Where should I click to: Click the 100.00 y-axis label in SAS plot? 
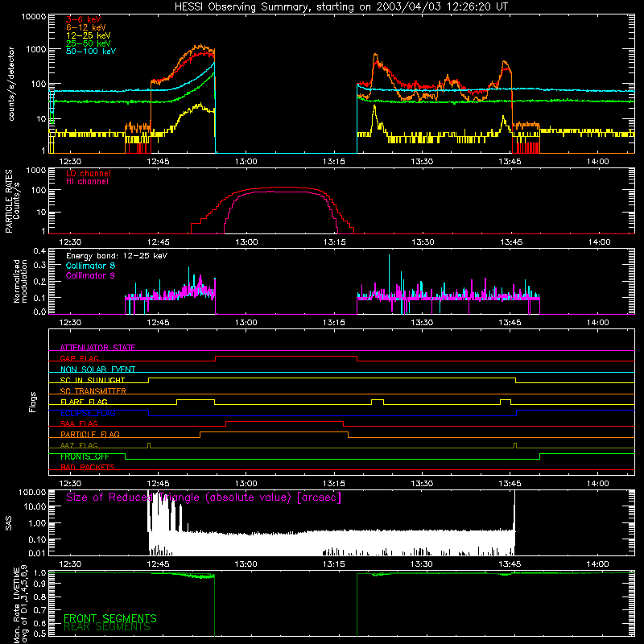(32, 493)
